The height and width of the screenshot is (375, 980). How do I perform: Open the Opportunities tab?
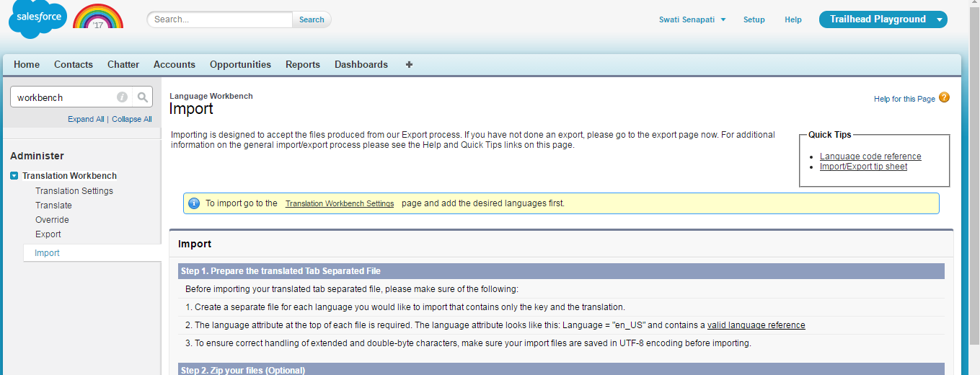[240, 64]
